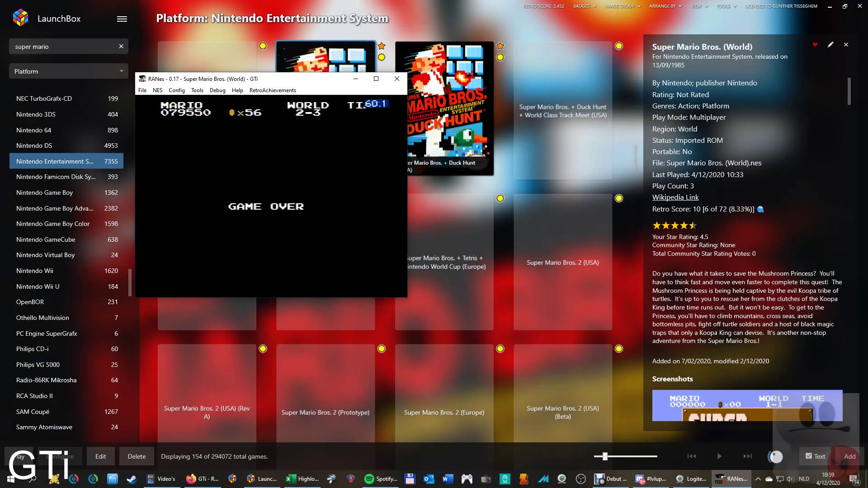Click the round toggle left of Text
Screen dimensions: 868x488
coord(776,457)
